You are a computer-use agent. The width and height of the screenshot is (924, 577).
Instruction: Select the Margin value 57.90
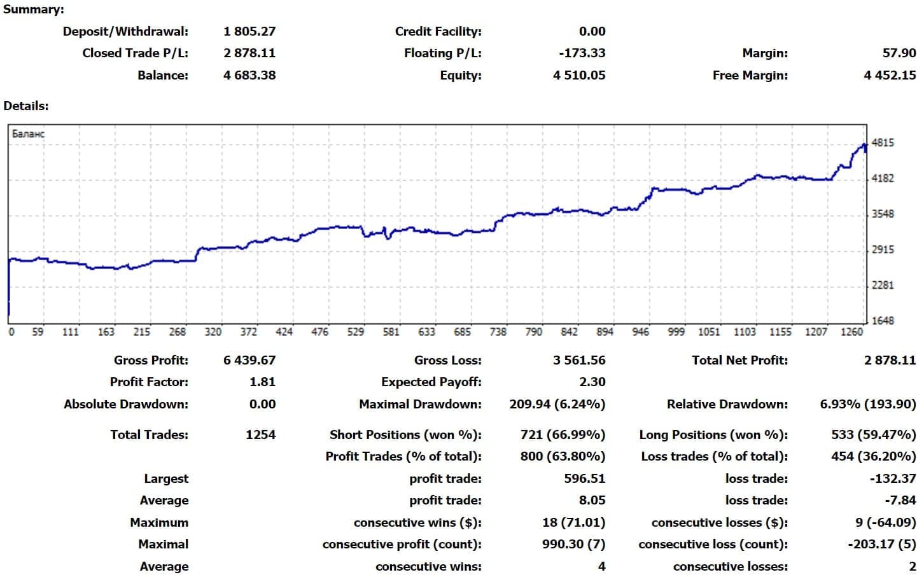pos(899,53)
